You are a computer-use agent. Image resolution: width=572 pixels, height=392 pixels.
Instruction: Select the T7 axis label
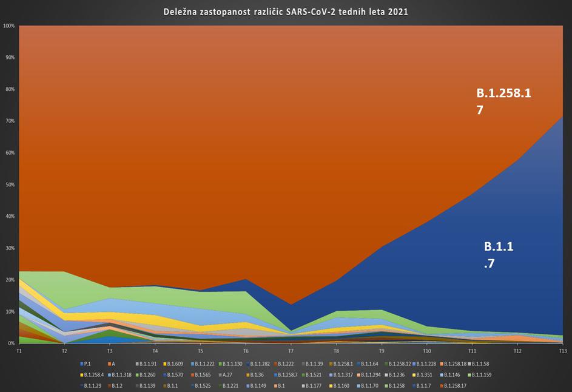[291, 351]
